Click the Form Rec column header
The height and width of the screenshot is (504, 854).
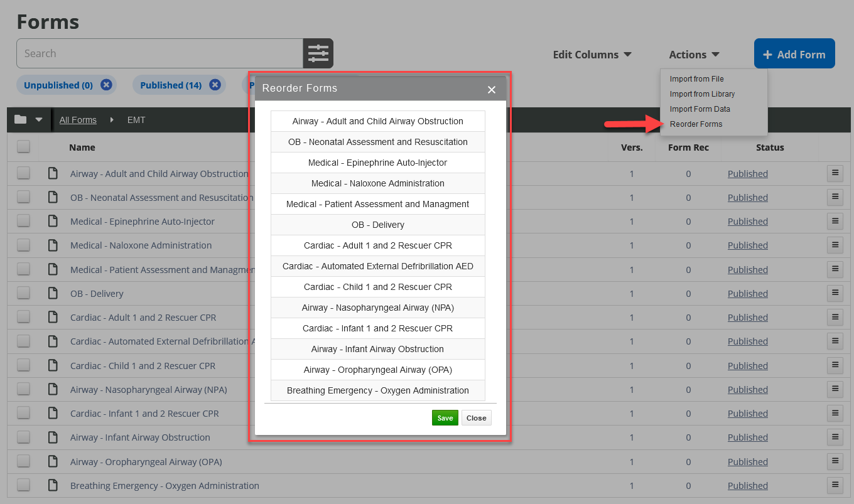pyautogui.click(x=688, y=147)
